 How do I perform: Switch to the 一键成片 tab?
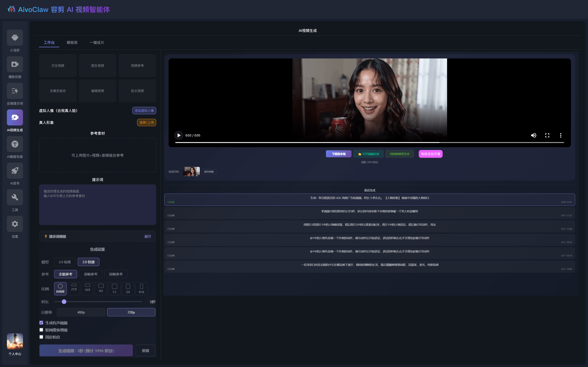[x=97, y=42]
